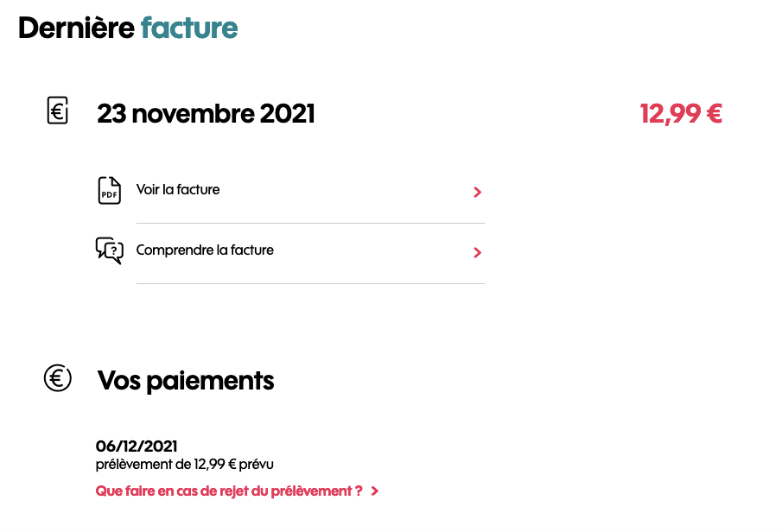
Task: Click the pink 12,99 € invoice amount
Action: (x=681, y=113)
